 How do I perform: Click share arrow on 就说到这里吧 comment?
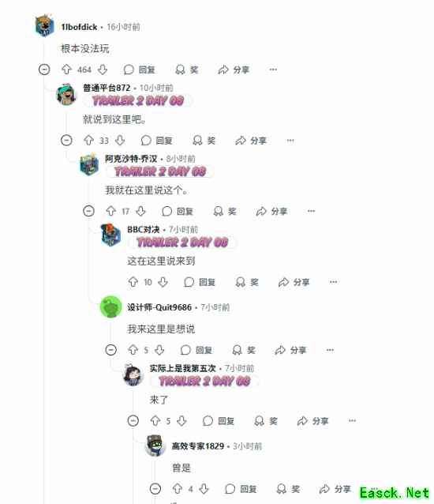tap(241, 141)
